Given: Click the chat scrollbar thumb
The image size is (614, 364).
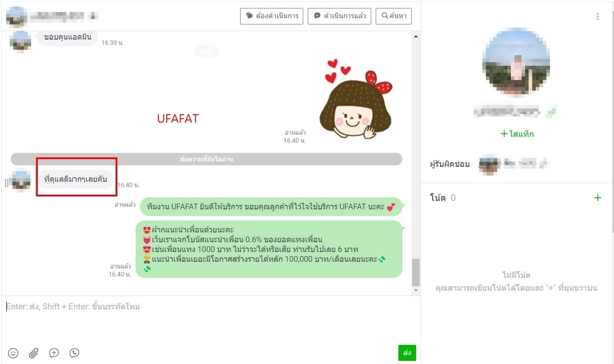Looking at the screenshot, I should 416,272.
